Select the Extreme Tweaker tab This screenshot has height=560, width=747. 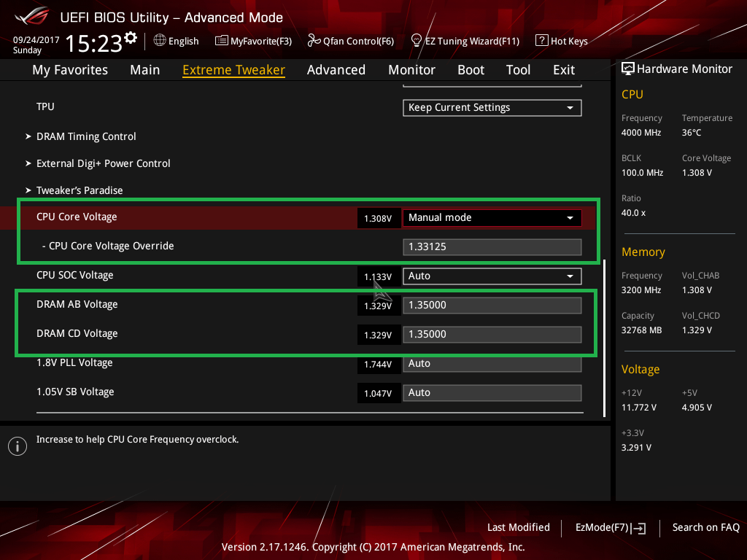(233, 70)
